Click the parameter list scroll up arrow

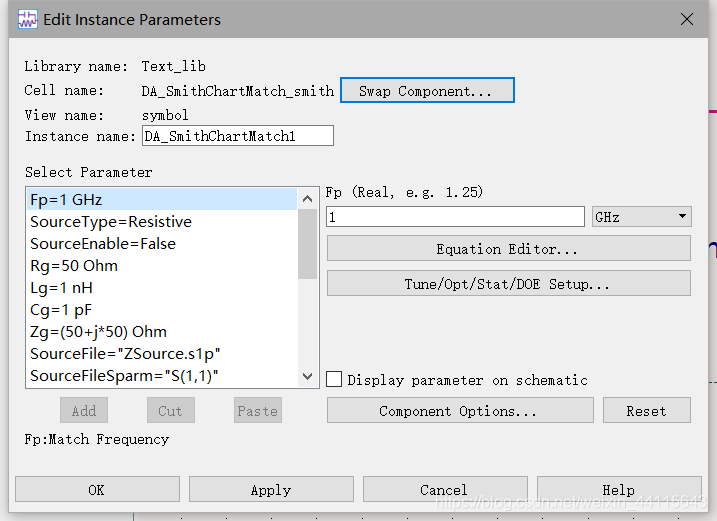[x=307, y=199]
